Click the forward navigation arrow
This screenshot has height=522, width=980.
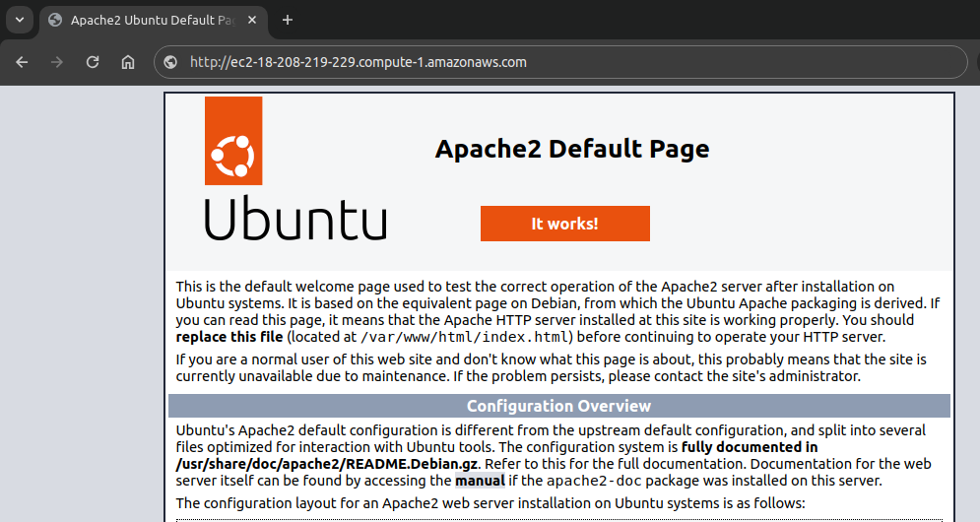tap(57, 62)
